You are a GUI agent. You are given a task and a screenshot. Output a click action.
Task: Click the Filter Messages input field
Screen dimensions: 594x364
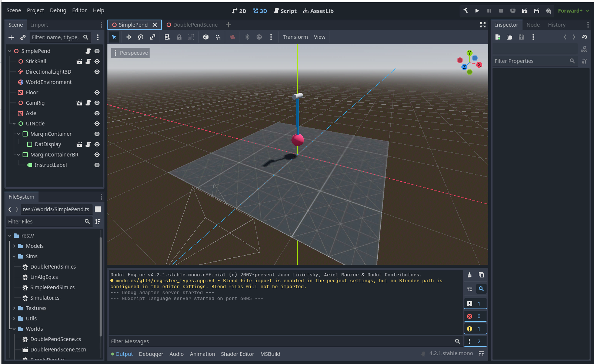coord(285,341)
